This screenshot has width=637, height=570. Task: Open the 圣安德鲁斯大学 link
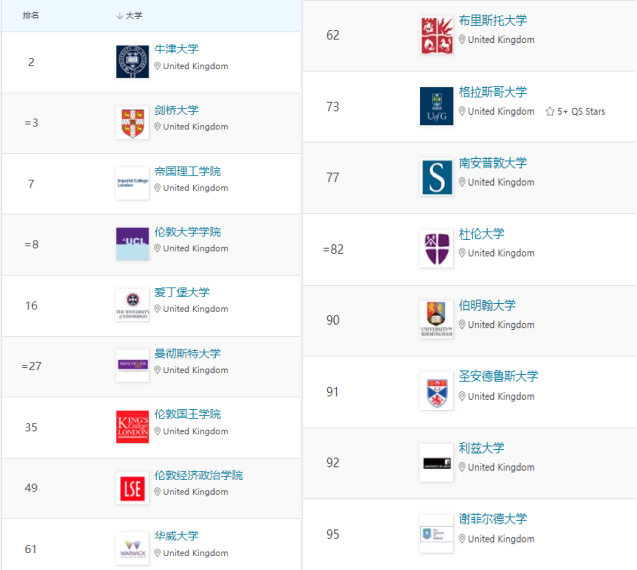pos(497,377)
